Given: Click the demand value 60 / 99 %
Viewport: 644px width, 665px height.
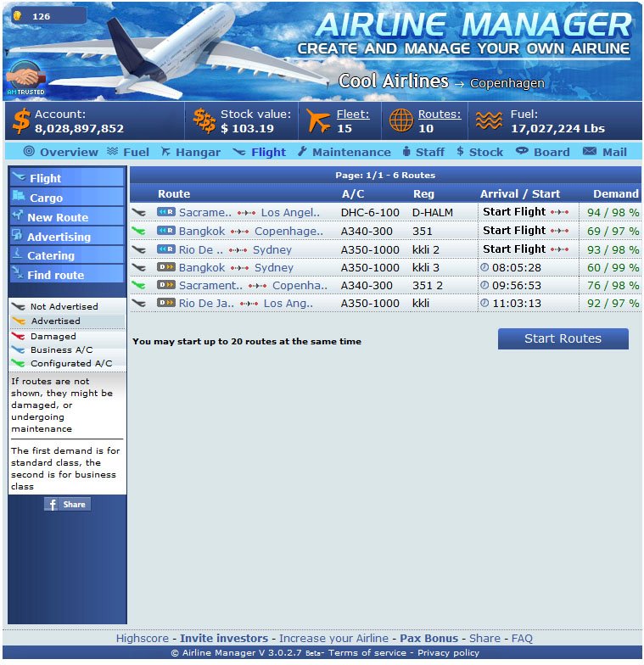Looking at the screenshot, I should click(x=613, y=268).
